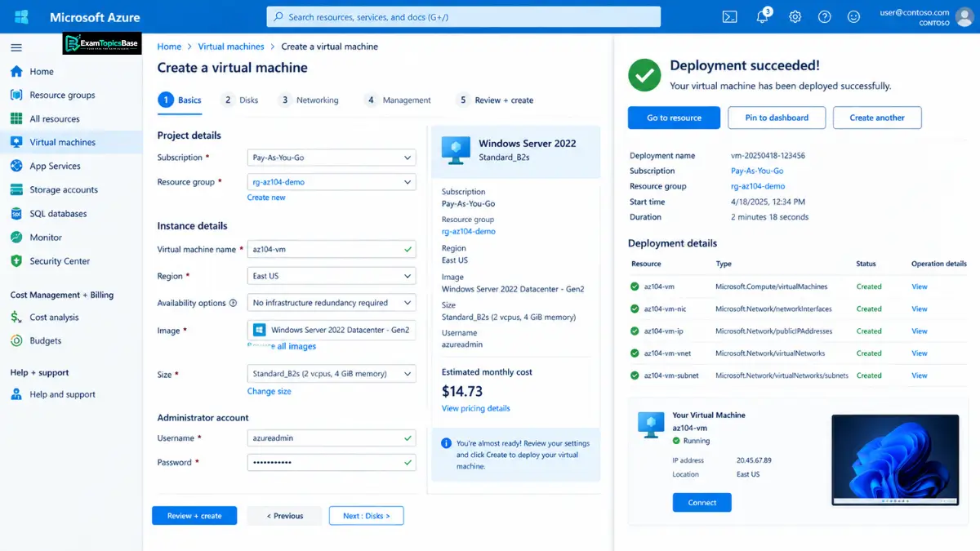Click the Security Center shield icon
The height and width of the screenshot is (551, 980).
(16, 260)
